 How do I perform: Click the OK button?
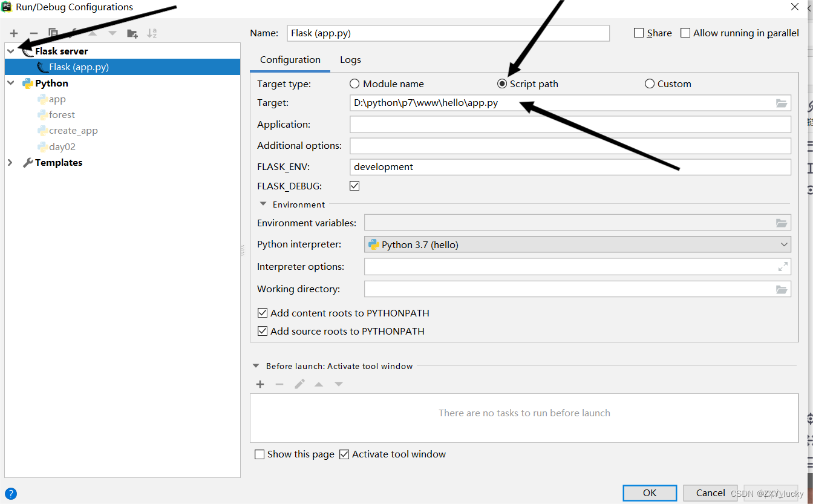(x=650, y=493)
